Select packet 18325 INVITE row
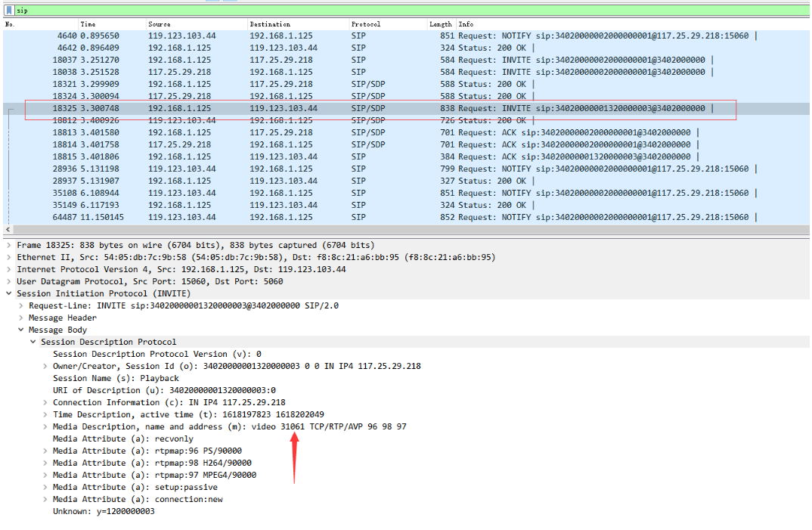Image resolution: width=812 pixels, height=530 pixels. point(406,108)
